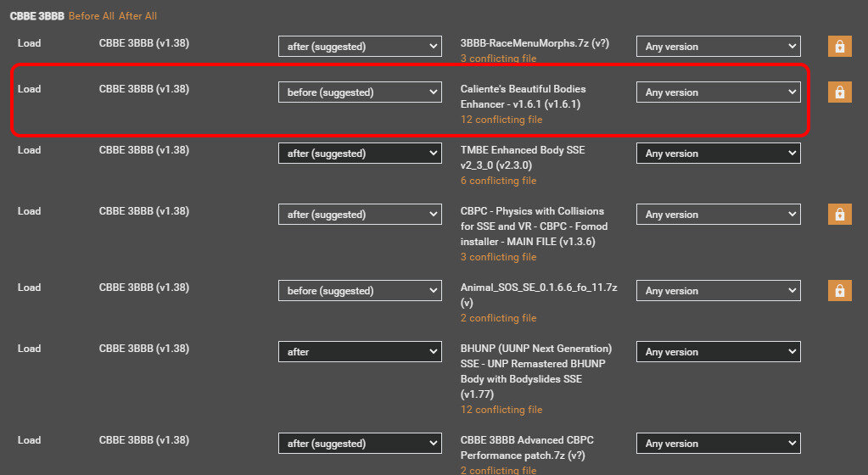The width and height of the screenshot is (868, 475).
Task: Open 12 conflicting file link under BHUNP
Action: pos(501,410)
